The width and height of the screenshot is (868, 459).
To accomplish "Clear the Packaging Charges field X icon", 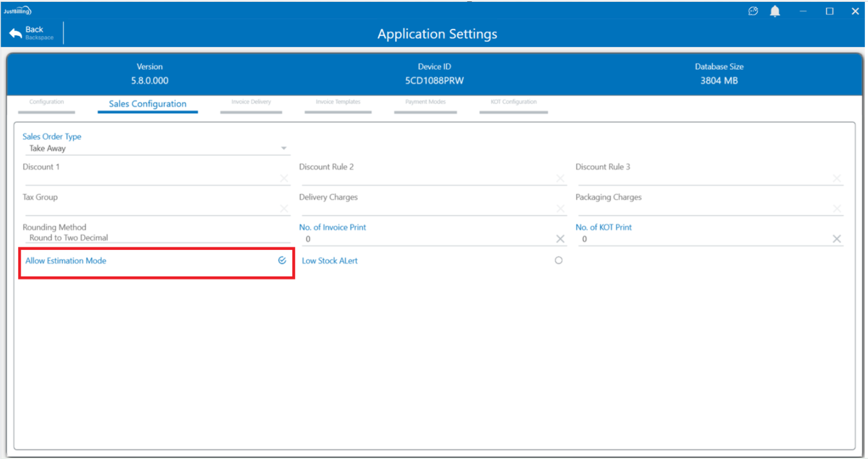I will point(837,208).
